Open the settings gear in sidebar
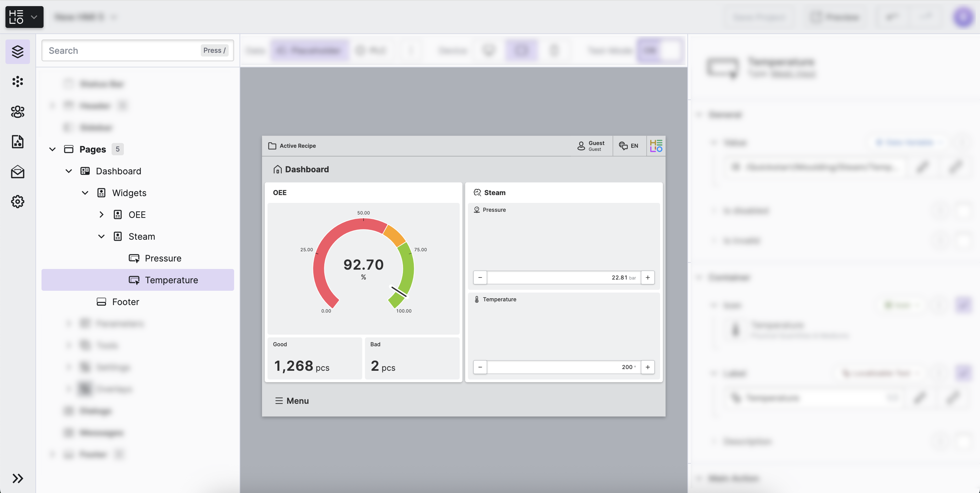The image size is (980, 493). 17,201
